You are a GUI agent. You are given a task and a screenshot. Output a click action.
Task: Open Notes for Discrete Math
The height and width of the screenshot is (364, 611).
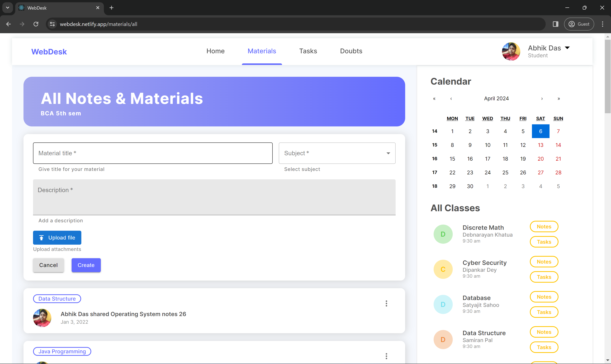coord(544,227)
